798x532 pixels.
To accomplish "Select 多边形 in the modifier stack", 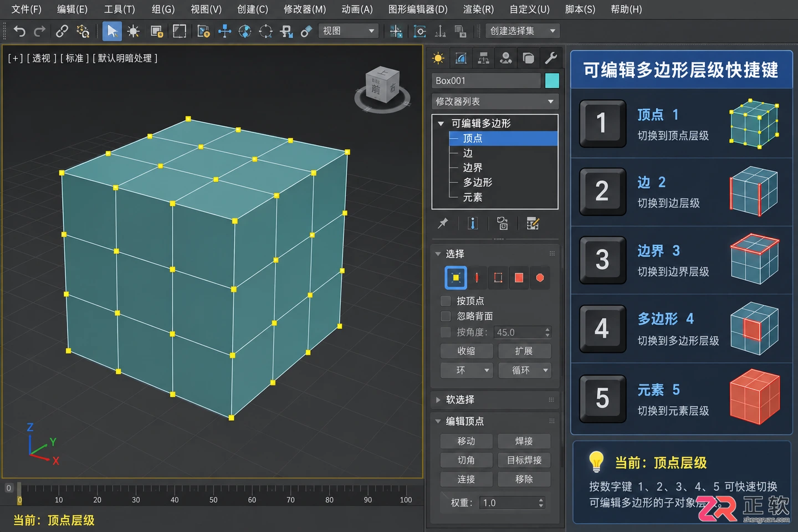I will [x=478, y=182].
